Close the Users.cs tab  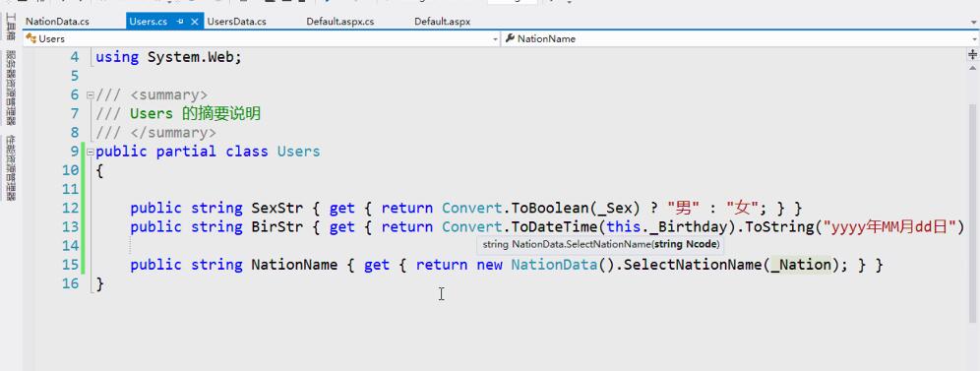pyautogui.click(x=195, y=22)
